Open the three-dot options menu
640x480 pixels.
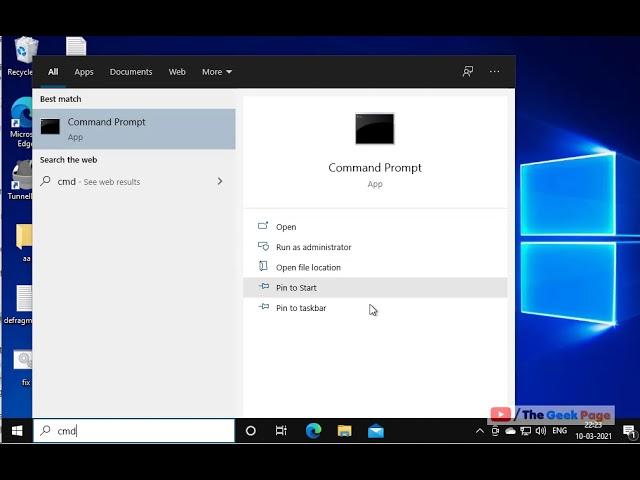point(495,71)
